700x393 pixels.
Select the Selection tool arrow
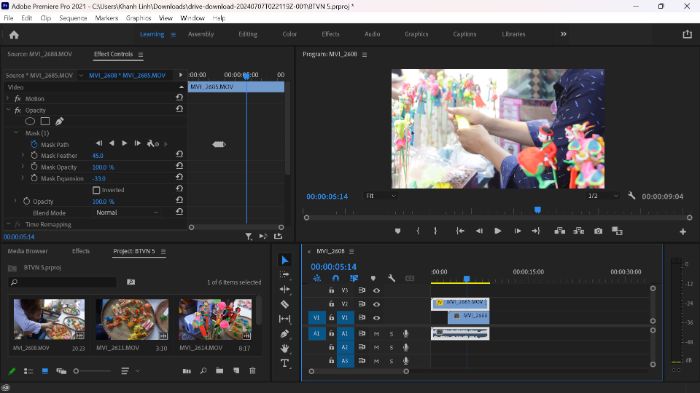coord(285,260)
